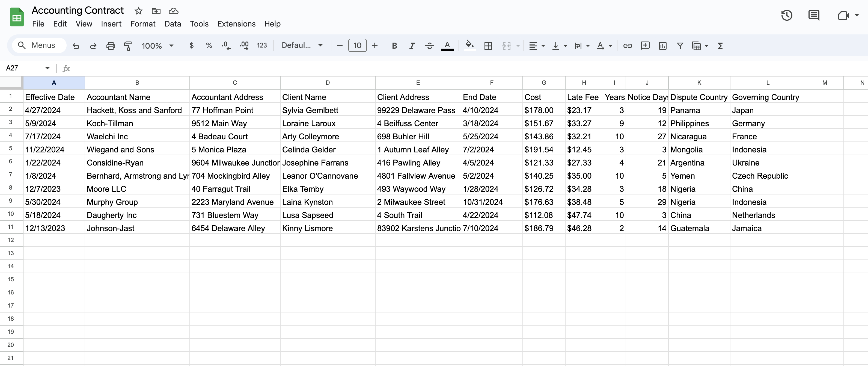This screenshot has height=366, width=868.
Task: Click the Meet video call icon
Action: tap(843, 15)
